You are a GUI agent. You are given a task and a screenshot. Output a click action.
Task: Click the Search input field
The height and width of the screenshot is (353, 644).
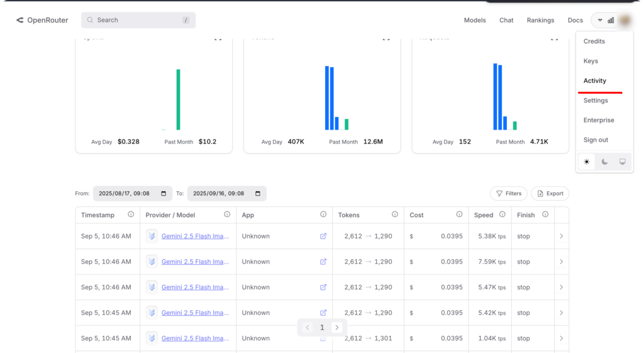tap(138, 20)
